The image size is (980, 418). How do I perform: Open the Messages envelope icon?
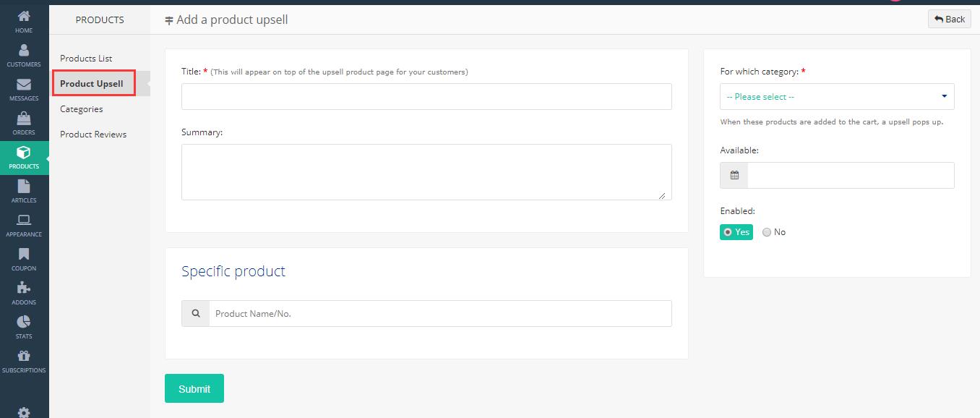pyautogui.click(x=24, y=85)
